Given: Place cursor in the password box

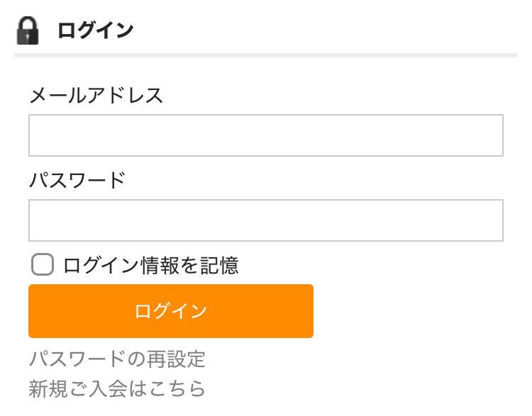Looking at the screenshot, I should 265,220.
